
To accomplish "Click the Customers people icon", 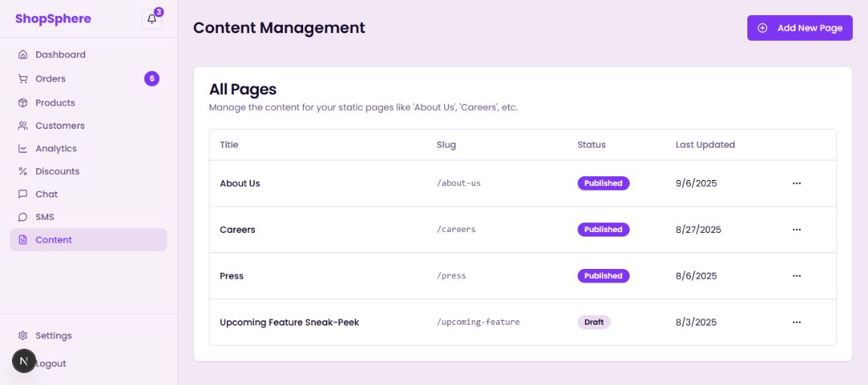I will [x=23, y=126].
